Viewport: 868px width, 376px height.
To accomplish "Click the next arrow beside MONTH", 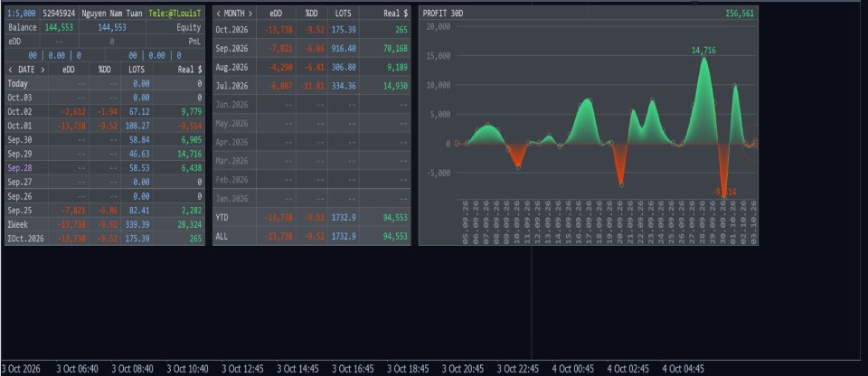I will click(x=250, y=14).
